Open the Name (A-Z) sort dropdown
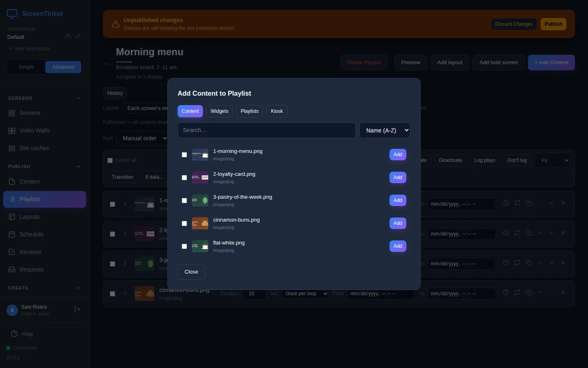This screenshot has height=368, width=588. (x=385, y=130)
